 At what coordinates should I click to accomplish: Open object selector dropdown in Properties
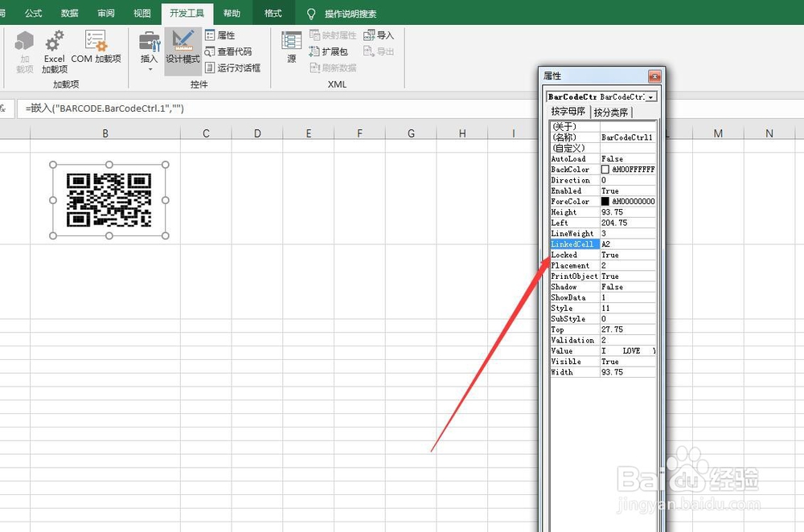[650, 97]
